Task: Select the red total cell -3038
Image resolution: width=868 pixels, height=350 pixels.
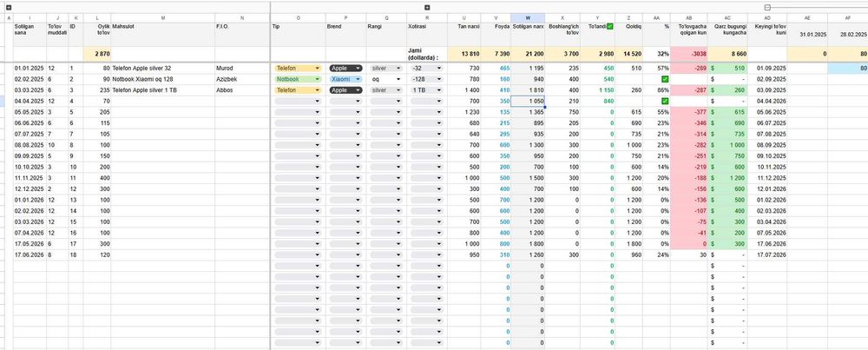Action: point(688,54)
